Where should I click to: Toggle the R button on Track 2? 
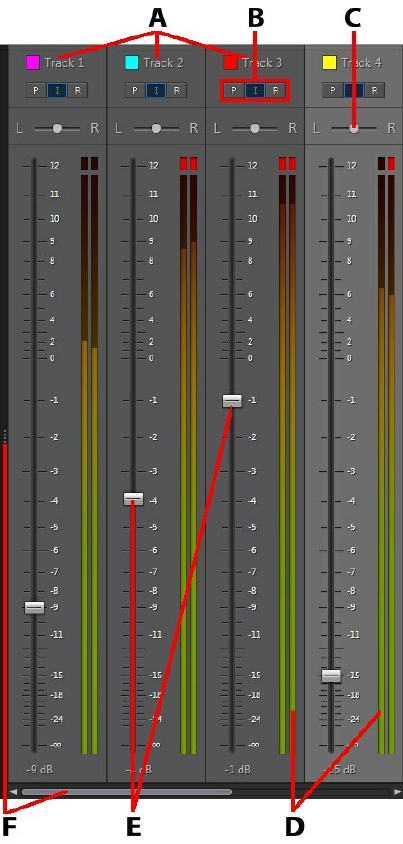pos(176,90)
